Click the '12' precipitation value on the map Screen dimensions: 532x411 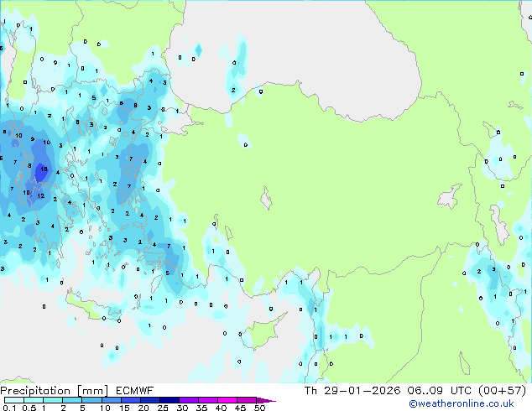click(41, 195)
